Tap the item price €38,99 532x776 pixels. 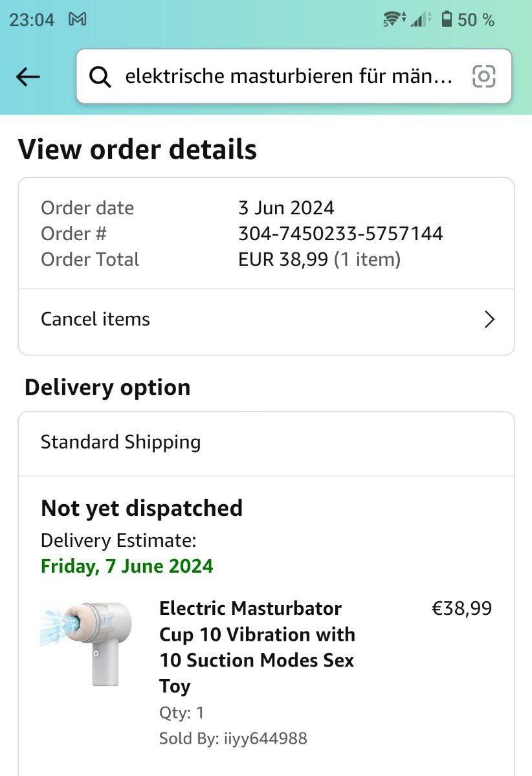(461, 608)
